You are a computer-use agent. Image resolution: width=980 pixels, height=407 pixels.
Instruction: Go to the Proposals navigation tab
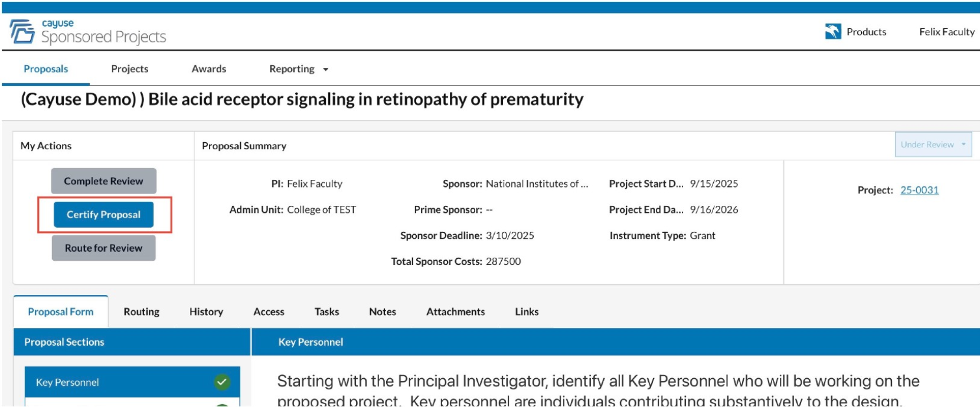point(46,69)
